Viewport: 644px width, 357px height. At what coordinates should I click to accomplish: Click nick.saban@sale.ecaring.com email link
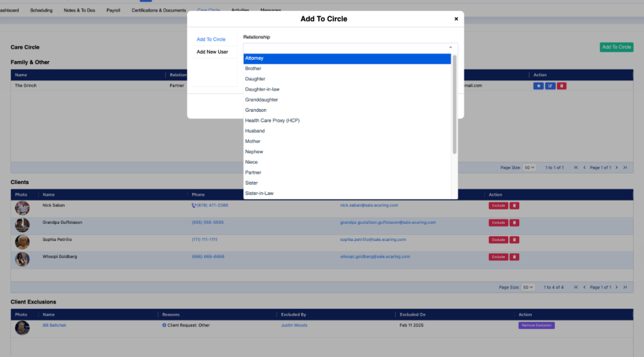tap(369, 205)
